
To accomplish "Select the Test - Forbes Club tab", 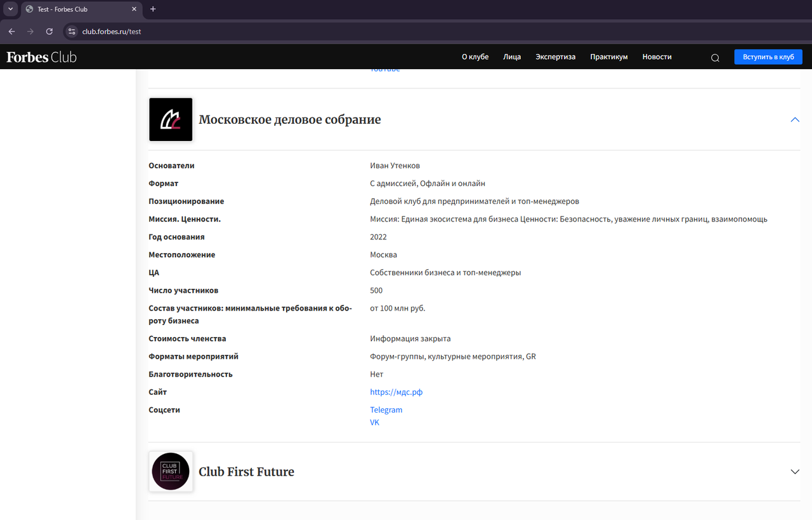I will (82, 10).
